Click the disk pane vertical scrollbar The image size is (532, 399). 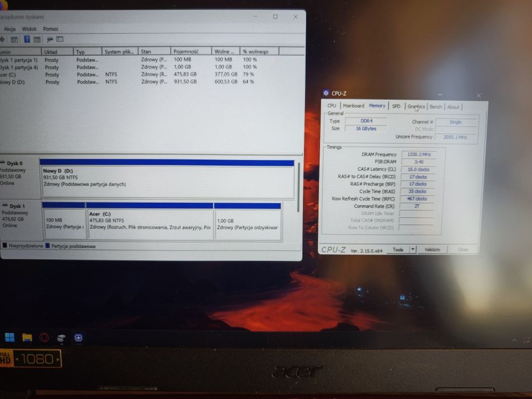(299, 188)
